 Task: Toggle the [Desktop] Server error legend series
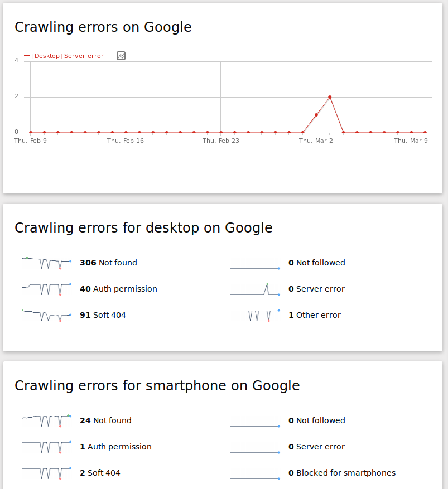point(68,56)
